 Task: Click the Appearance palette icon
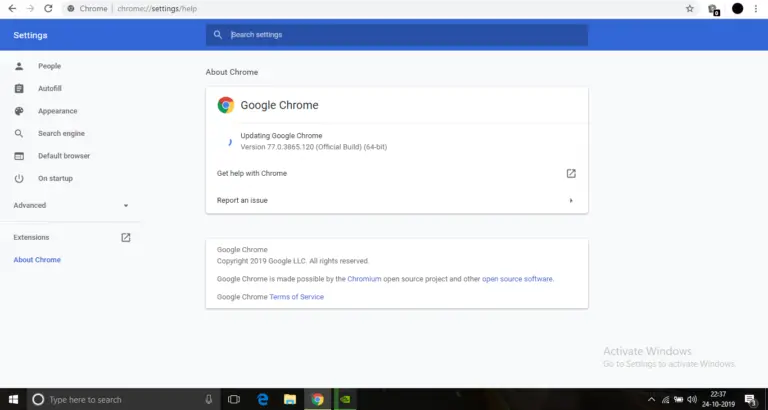[19, 111]
